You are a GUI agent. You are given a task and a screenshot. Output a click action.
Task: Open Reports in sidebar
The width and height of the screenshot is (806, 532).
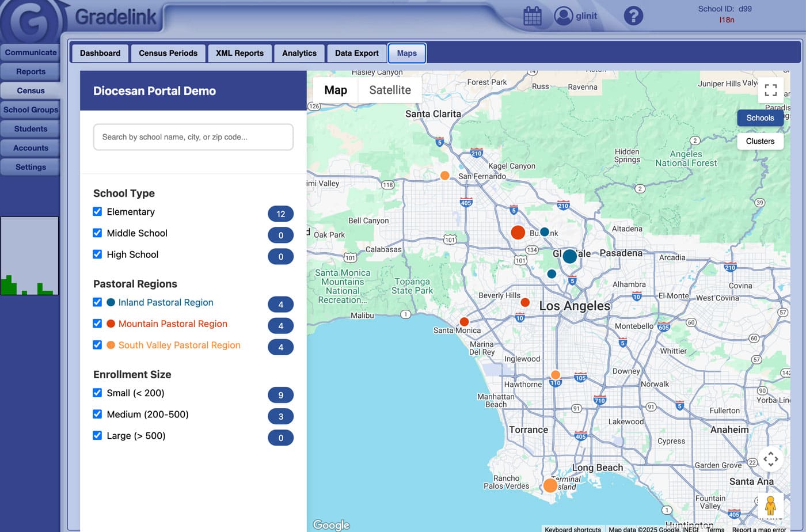(31, 71)
